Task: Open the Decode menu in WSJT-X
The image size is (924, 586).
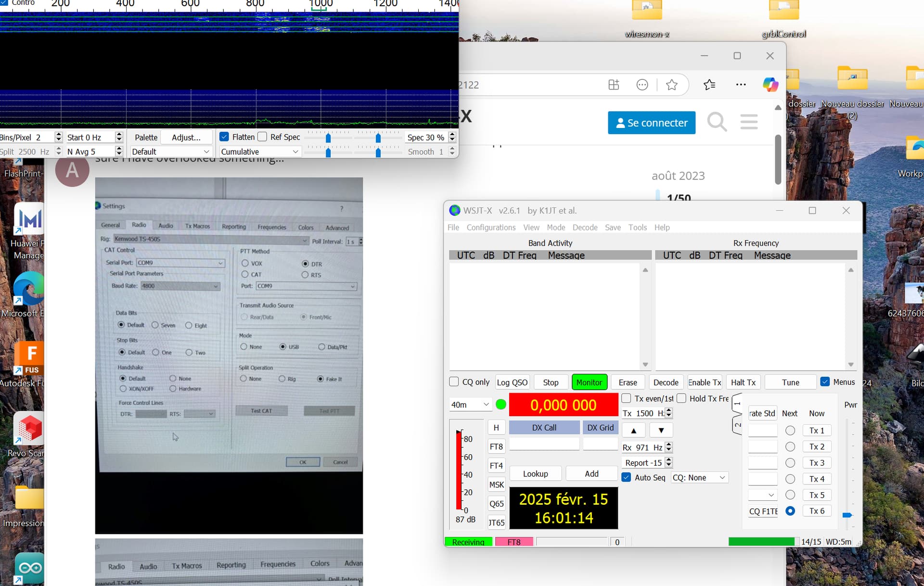Action: click(585, 227)
